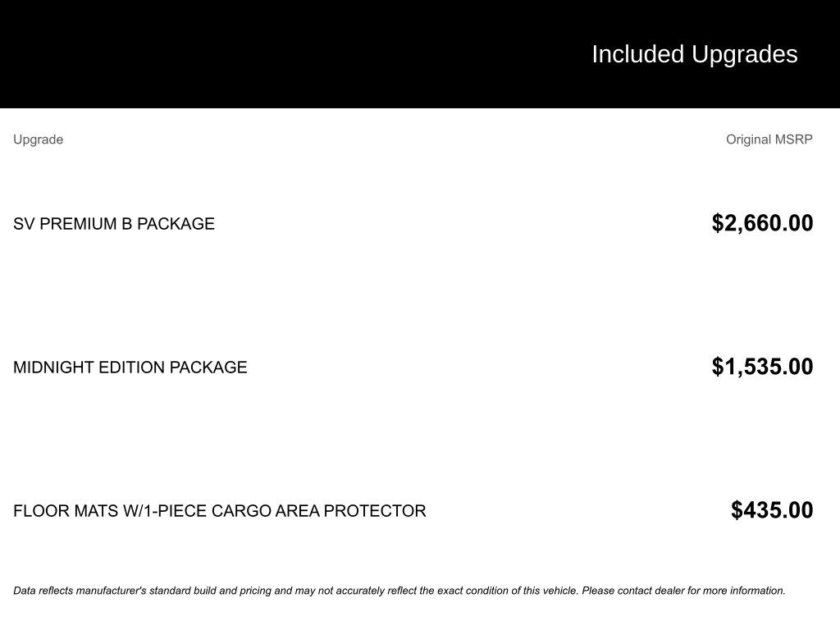
Task: Click the $1,535.00 price
Action: coord(762,367)
